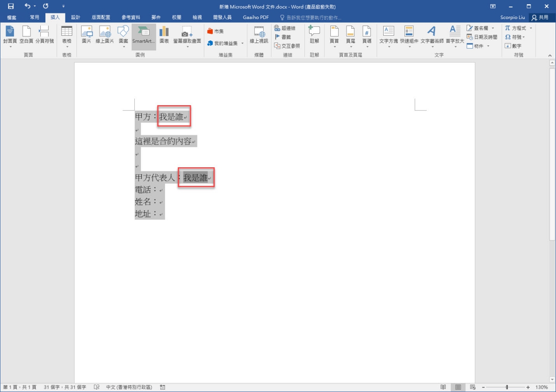Open the Gaaiho PDF tab
The image size is (556, 392).
pyautogui.click(x=256, y=18)
